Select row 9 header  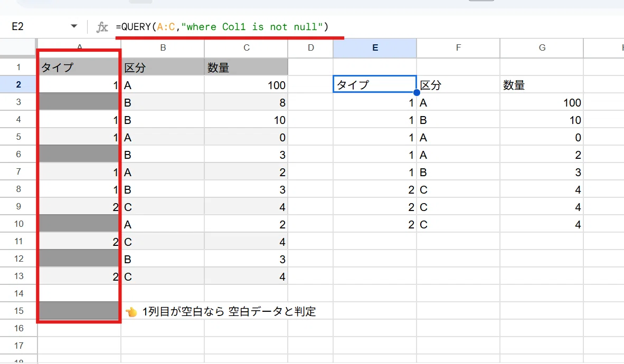click(x=18, y=206)
